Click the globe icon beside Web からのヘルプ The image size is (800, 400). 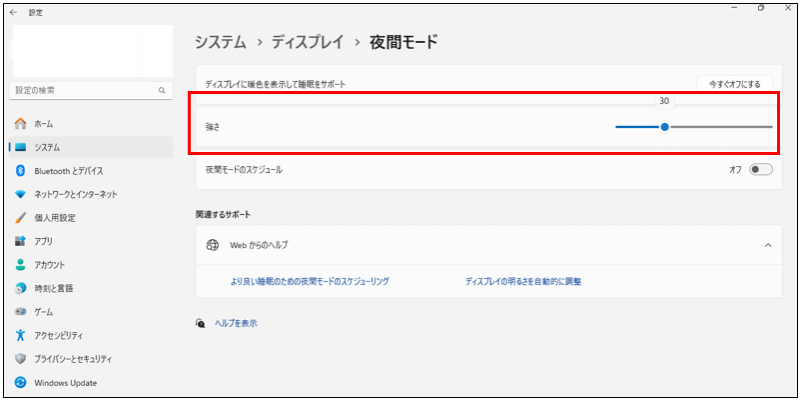click(212, 245)
